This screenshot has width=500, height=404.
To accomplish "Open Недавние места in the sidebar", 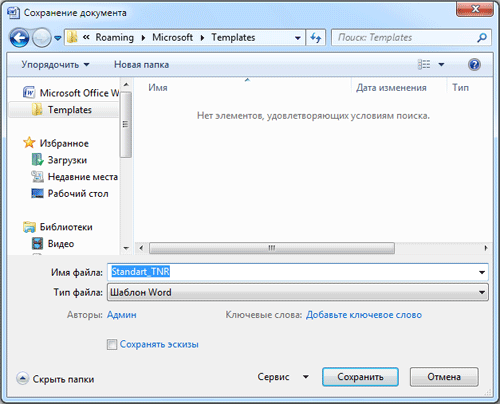I will point(75,177).
